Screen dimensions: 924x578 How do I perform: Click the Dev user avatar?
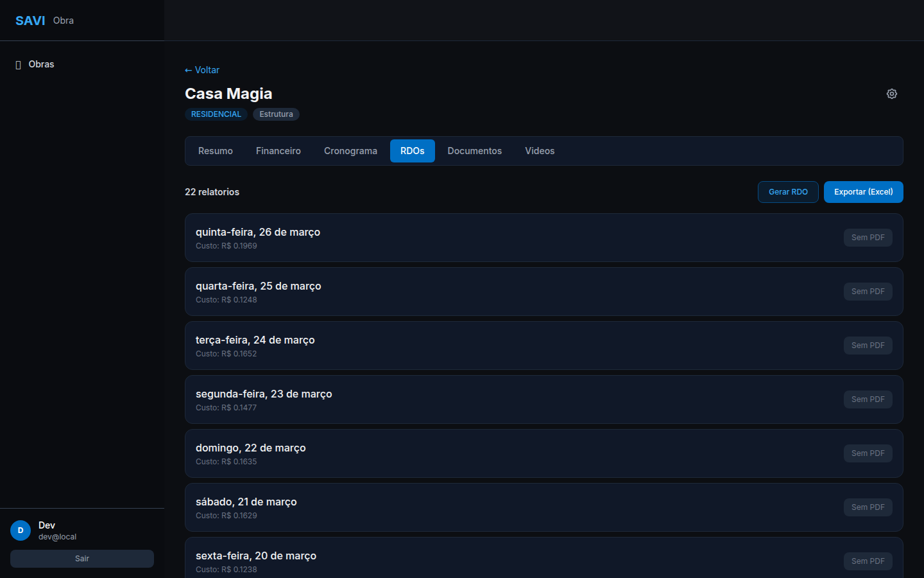21,530
